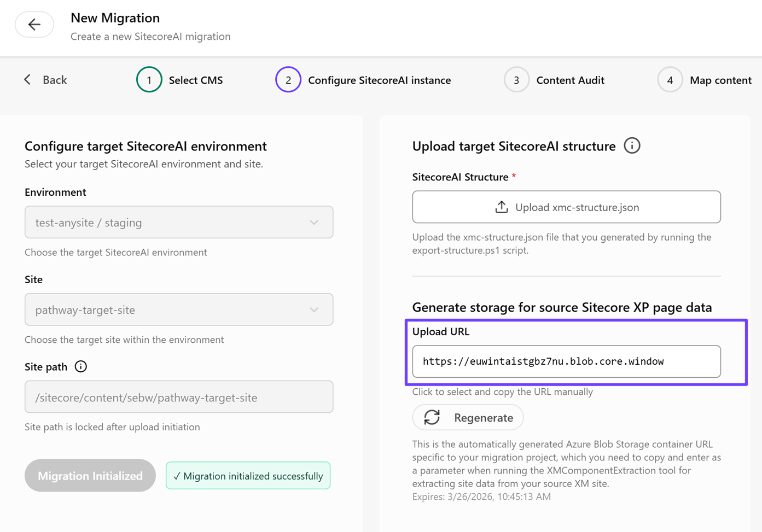
Task: Click 'Configure target SitecoreAI environment' heading
Action: click(x=146, y=147)
